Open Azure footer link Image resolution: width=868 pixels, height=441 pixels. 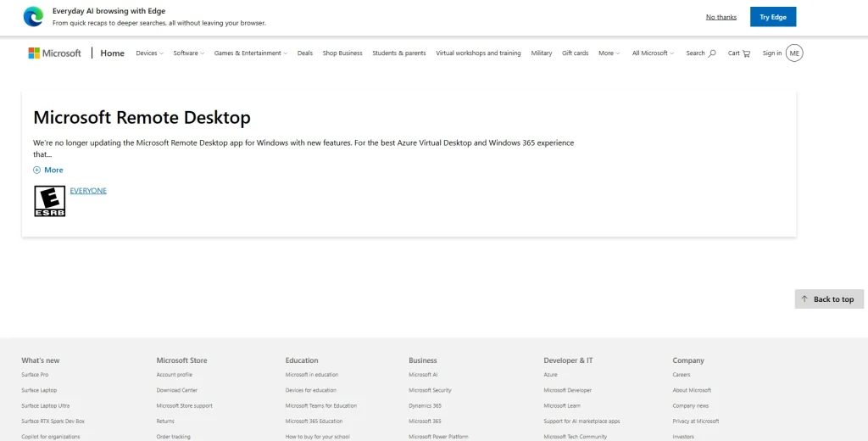click(x=550, y=375)
